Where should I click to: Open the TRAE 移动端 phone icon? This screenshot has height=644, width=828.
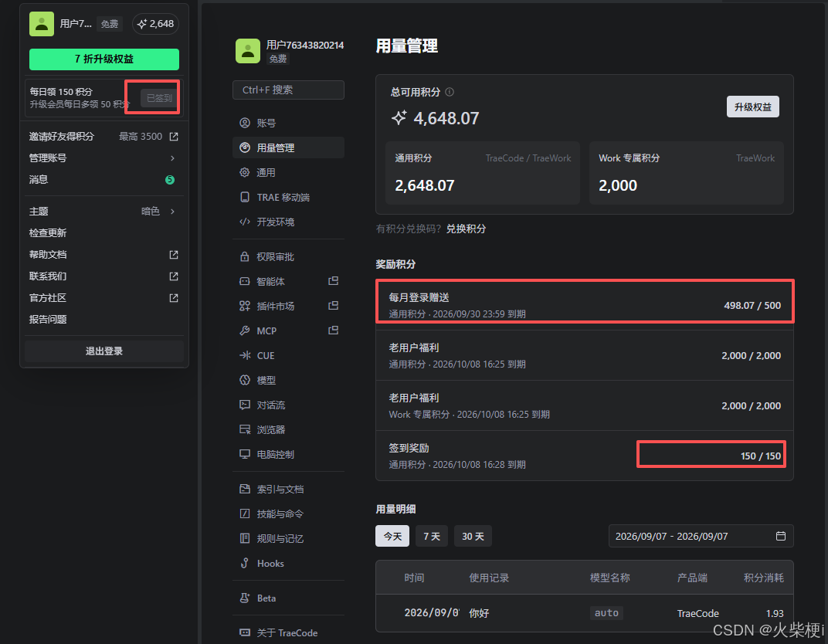click(245, 197)
